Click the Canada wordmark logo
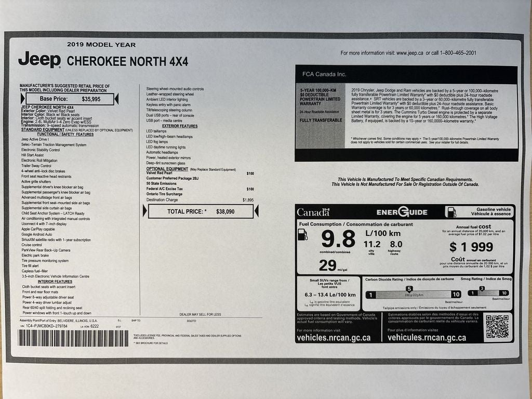Image resolution: width=532 pixels, height=399 pixels. click(313, 212)
